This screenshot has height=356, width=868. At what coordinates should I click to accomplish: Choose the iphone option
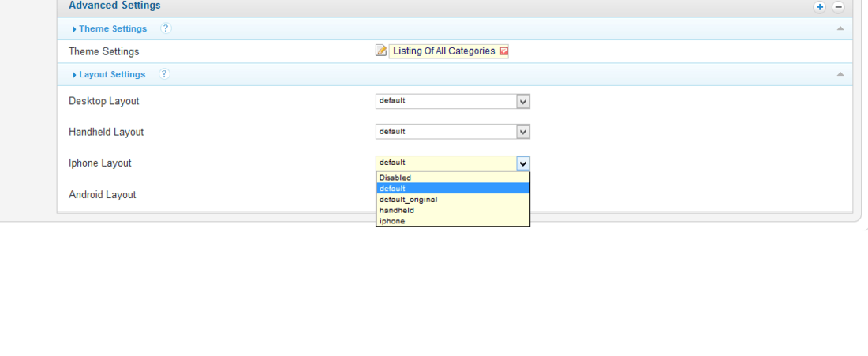pos(453,221)
